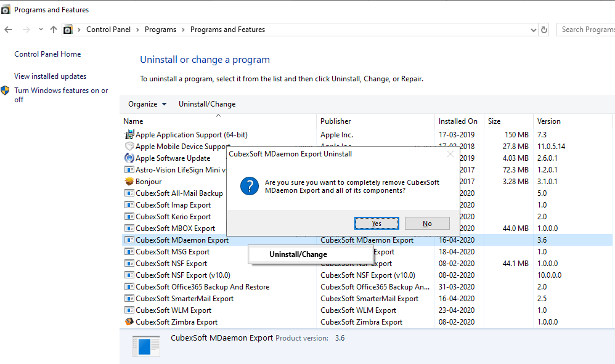Click the 17-03-2019 installed date cell

coord(457,135)
